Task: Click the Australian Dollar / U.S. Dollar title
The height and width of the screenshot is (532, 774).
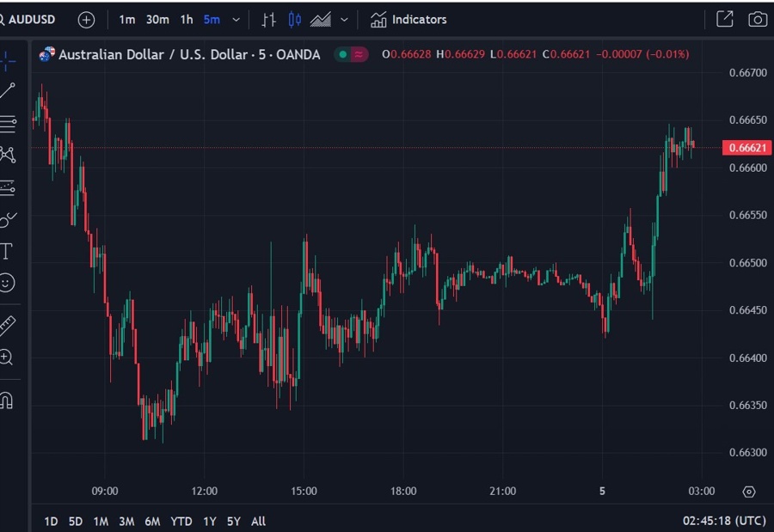Action: click(x=189, y=54)
